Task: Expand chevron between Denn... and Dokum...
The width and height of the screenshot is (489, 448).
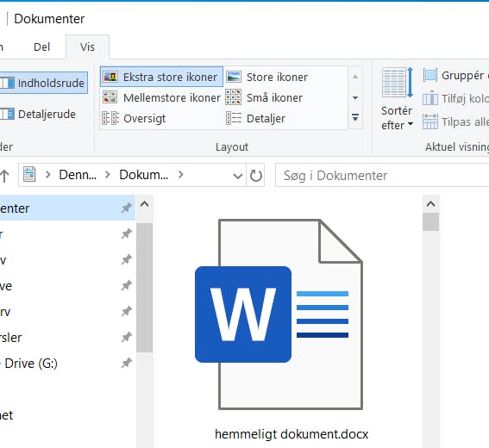Action: 108,175
